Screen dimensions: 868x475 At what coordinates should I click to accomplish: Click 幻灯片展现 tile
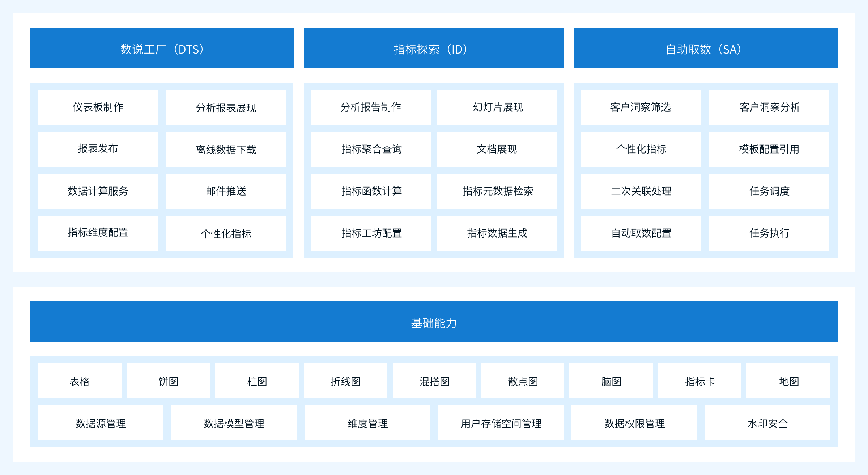pyautogui.click(x=497, y=107)
